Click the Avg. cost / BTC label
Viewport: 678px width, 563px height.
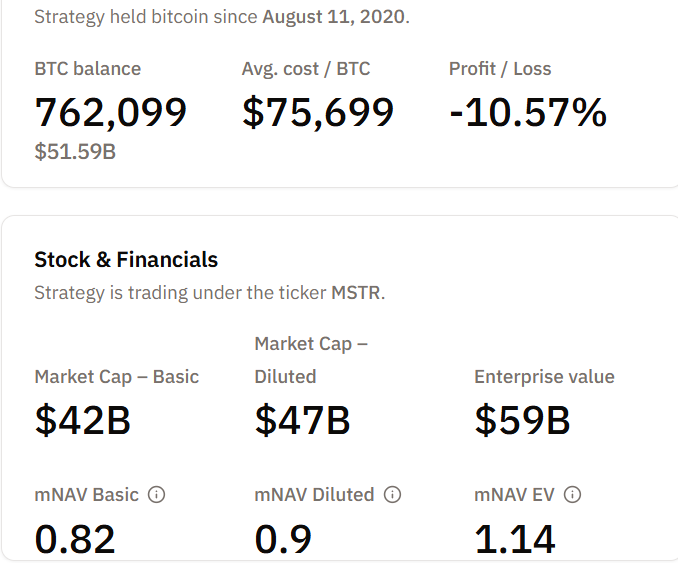[306, 69]
